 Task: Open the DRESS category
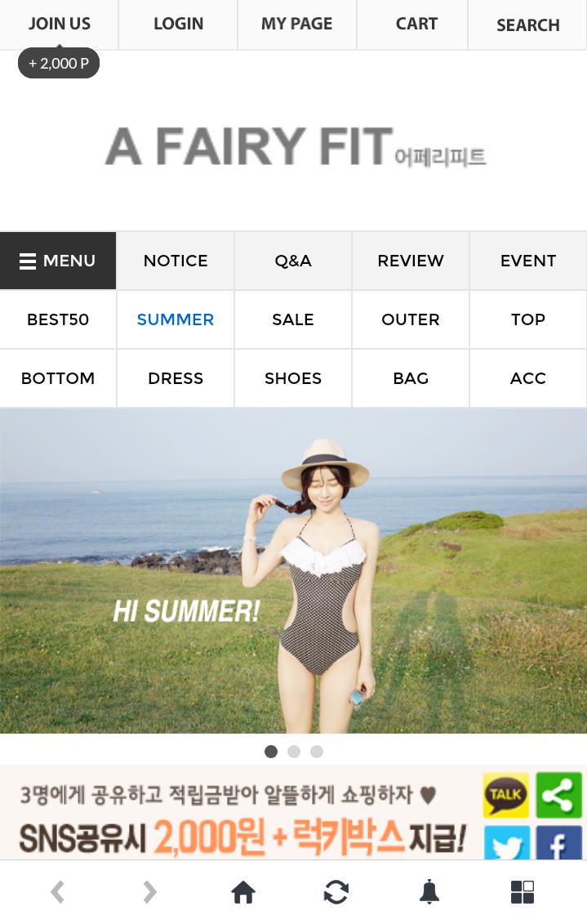click(176, 378)
